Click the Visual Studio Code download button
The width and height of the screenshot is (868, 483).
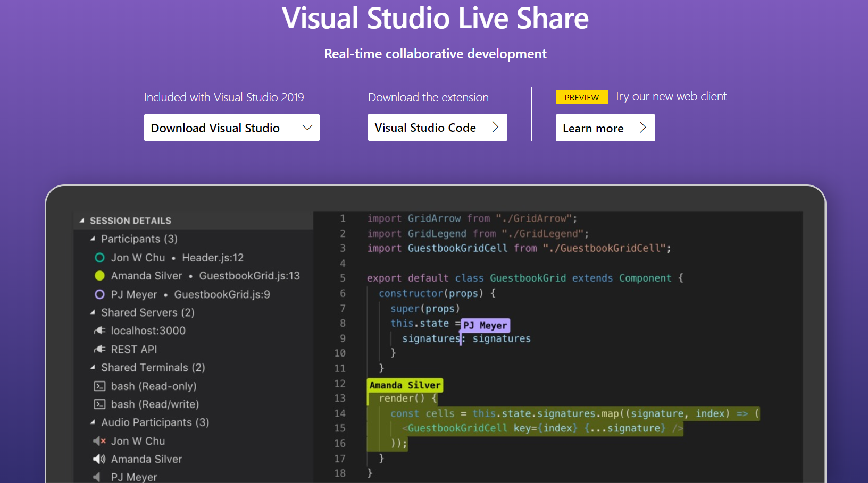pyautogui.click(x=437, y=128)
